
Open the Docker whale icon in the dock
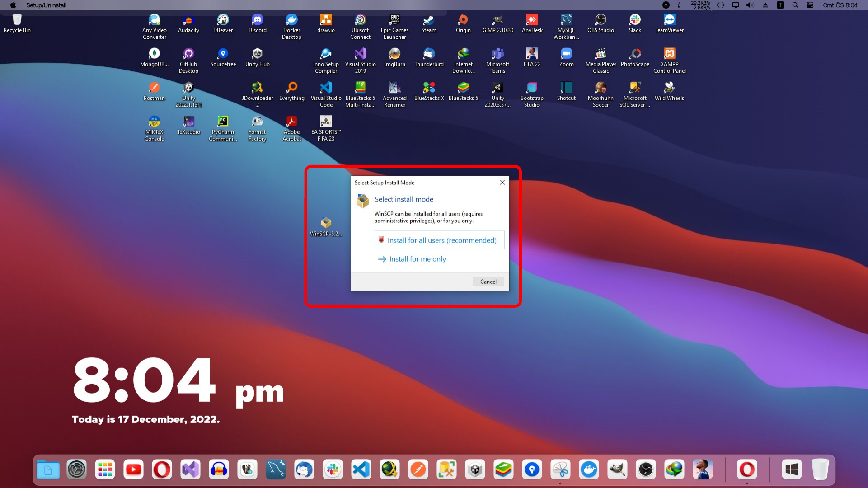coord(589,470)
